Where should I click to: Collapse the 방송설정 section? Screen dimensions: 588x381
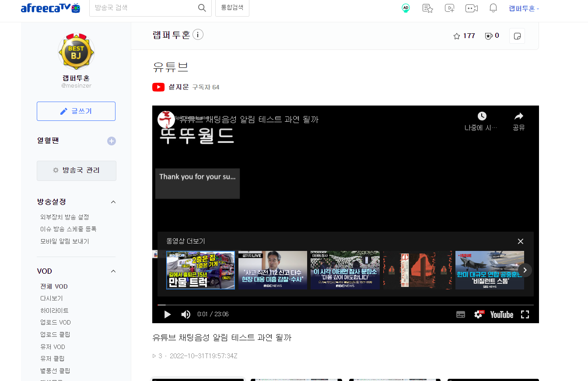click(x=113, y=202)
